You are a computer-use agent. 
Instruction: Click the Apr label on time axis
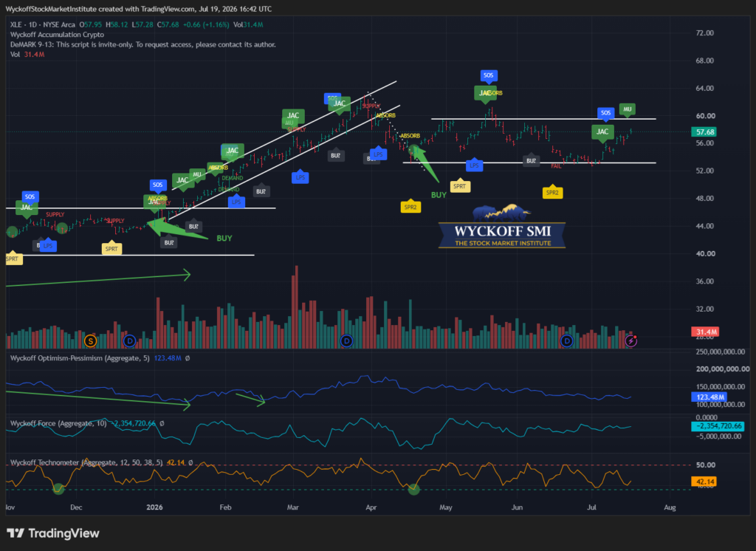371,507
